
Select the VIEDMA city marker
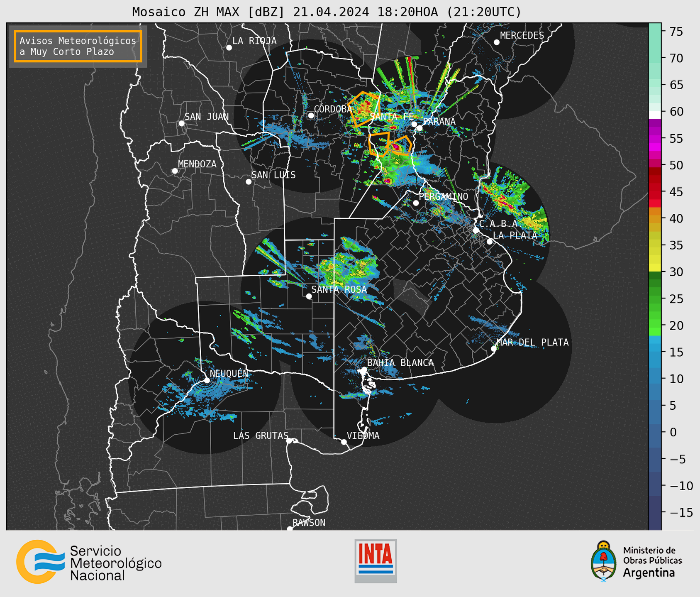(344, 442)
